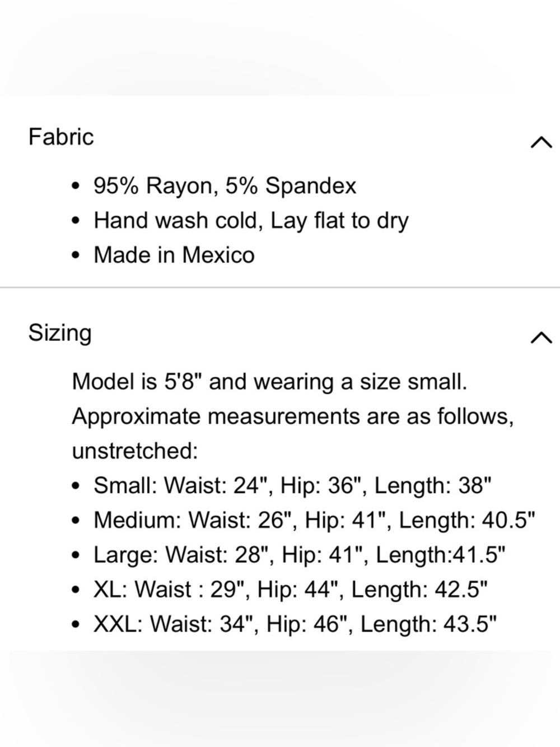560x747 pixels.
Task: Click the Made in Mexico line
Action: pyautogui.click(x=174, y=256)
